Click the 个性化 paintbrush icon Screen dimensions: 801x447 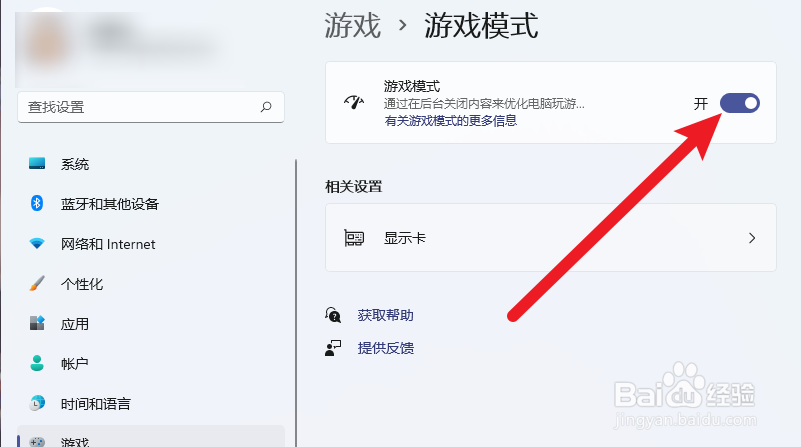[37, 283]
